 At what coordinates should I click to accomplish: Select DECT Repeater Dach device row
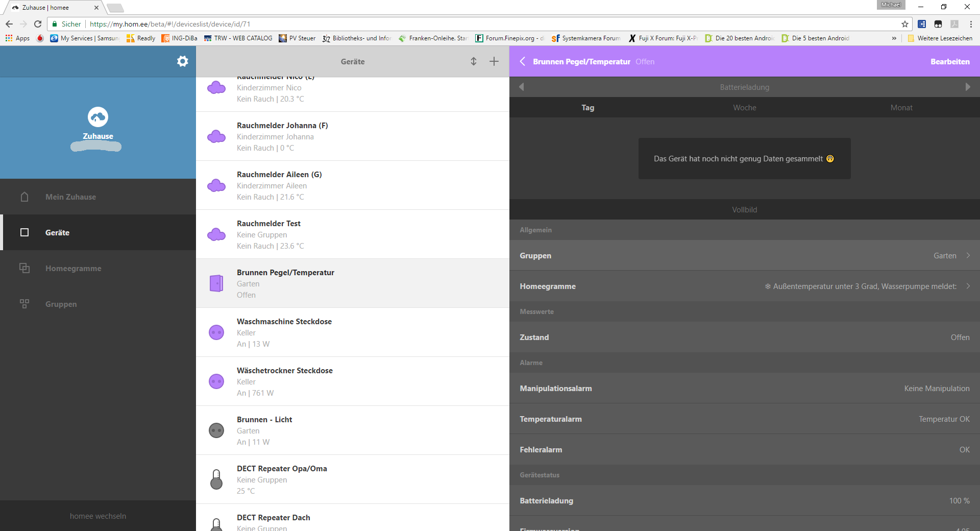tap(353, 518)
